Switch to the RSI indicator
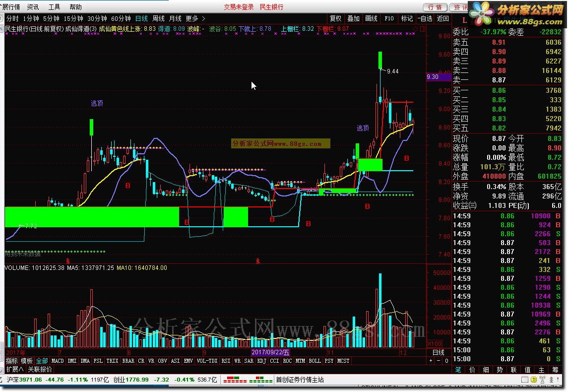The height and width of the screenshot is (392, 568). (x=226, y=361)
